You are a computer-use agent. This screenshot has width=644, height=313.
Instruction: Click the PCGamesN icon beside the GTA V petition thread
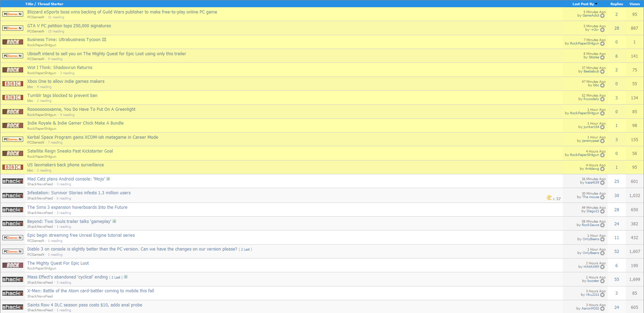tap(12, 28)
